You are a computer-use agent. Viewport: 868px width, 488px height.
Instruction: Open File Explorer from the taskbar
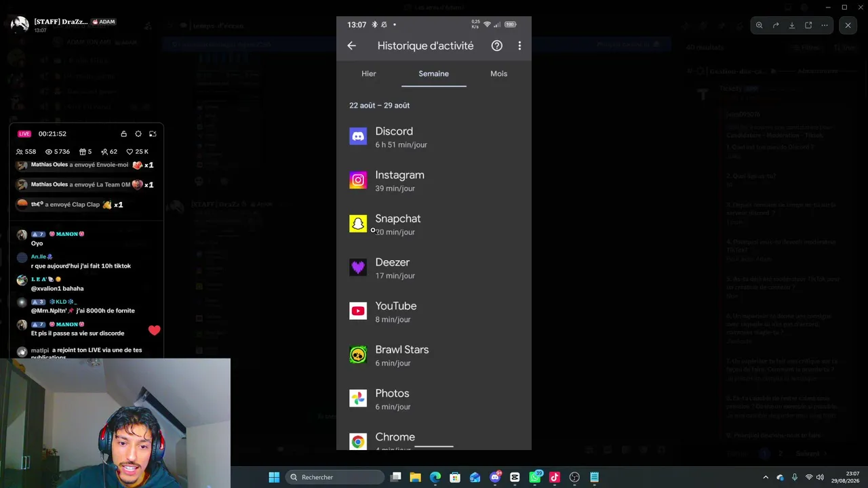pyautogui.click(x=416, y=477)
